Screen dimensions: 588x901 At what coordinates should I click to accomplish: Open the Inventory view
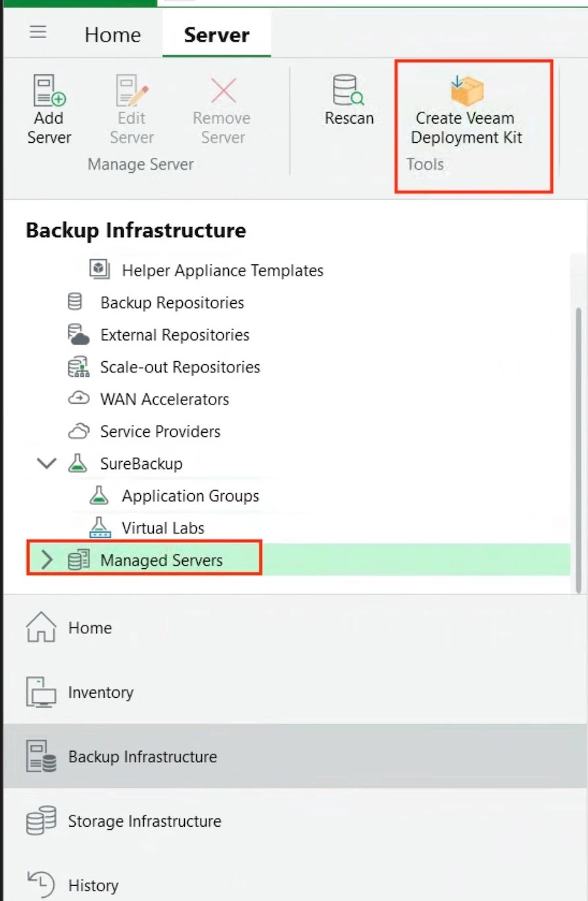(x=100, y=692)
